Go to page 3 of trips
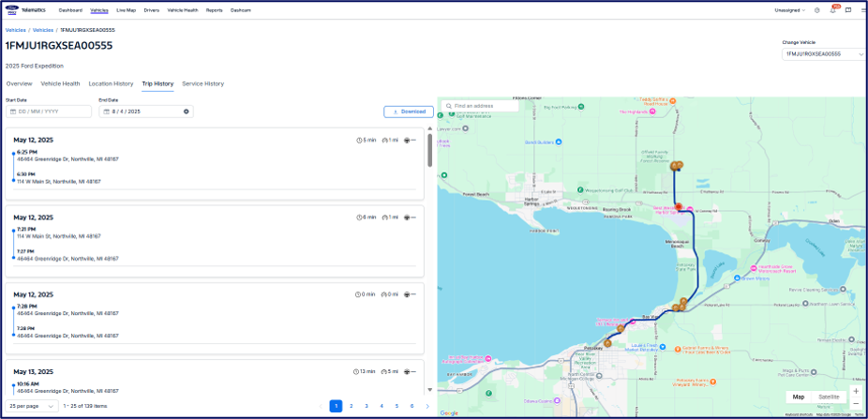This screenshot has height=419, width=868. [x=367, y=406]
